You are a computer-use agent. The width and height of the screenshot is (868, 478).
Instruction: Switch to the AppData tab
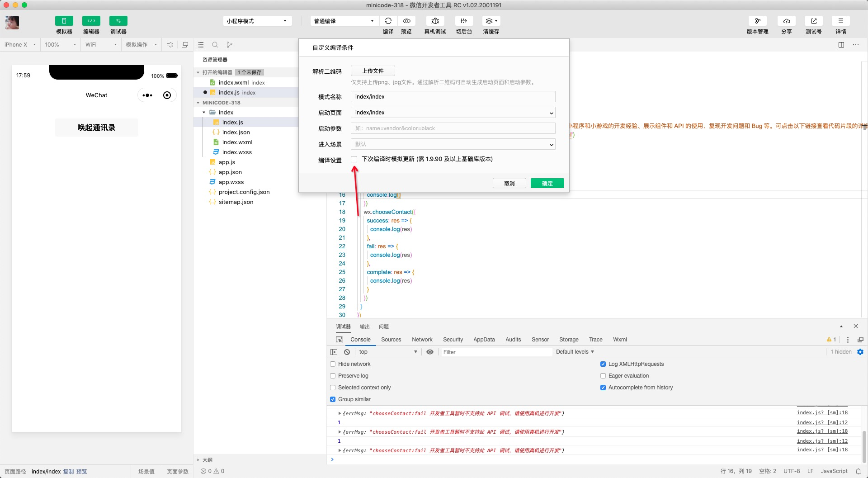click(484, 340)
